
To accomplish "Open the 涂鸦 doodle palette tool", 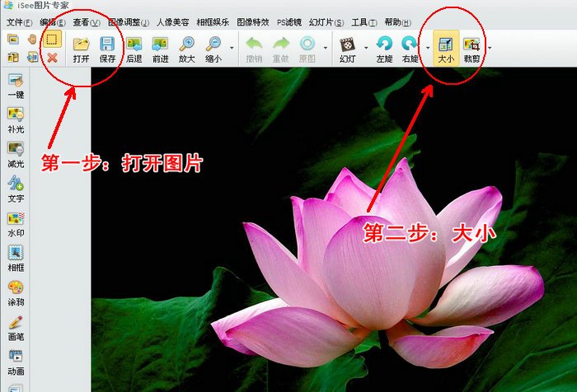I will pos(16,293).
